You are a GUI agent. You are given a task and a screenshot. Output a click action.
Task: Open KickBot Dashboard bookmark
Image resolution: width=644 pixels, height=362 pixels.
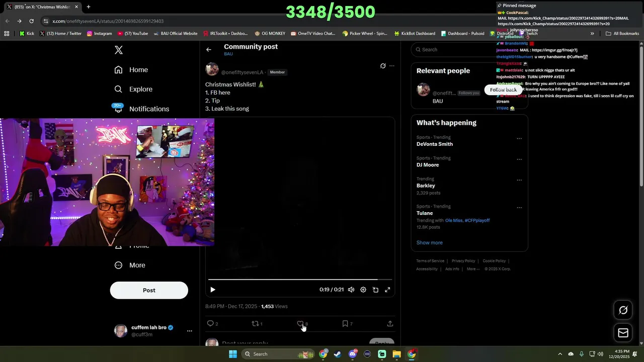pyautogui.click(x=415, y=34)
